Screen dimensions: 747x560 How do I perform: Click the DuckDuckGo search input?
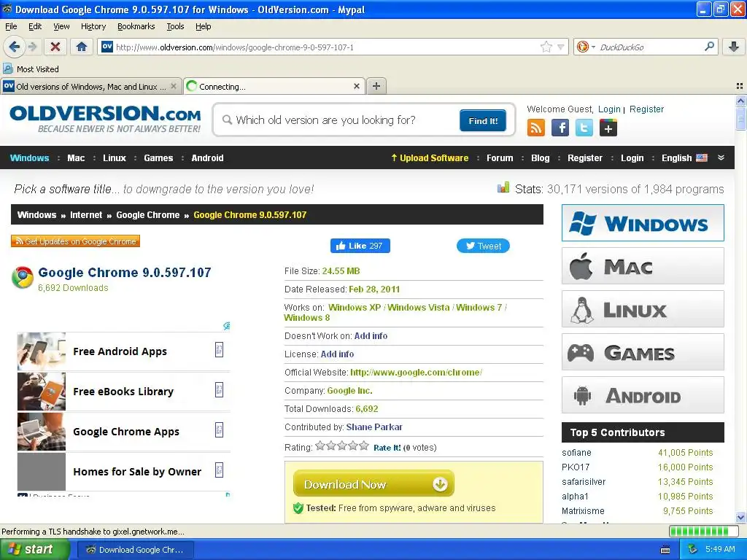click(650, 47)
